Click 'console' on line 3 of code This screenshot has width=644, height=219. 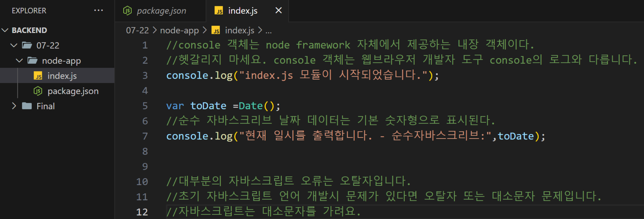[187, 75]
